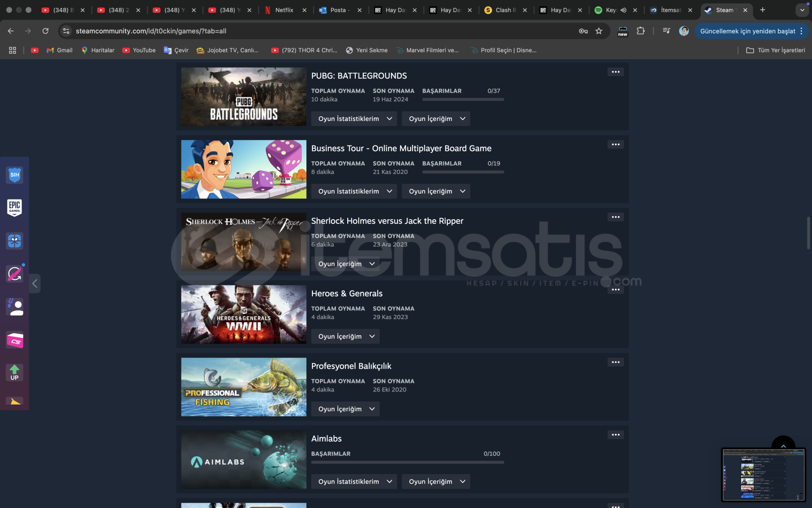Open the media control playlist icon
The image size is (812, 508).
point(666,31)
